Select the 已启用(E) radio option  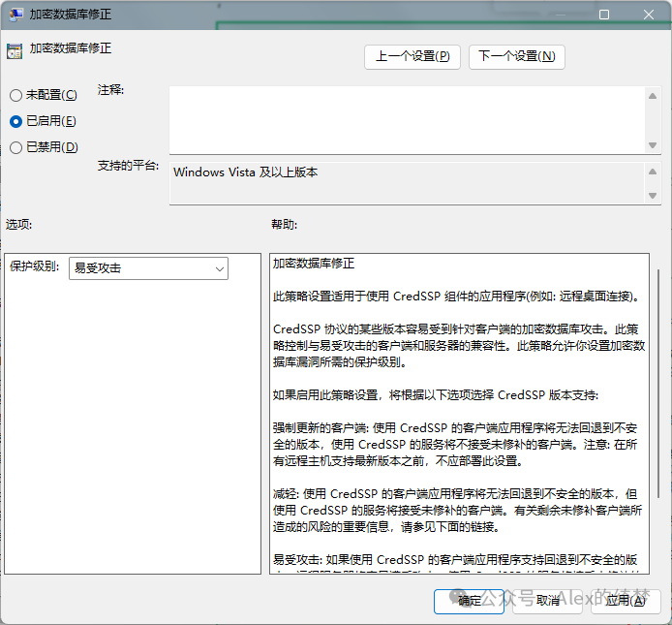(15, 121)
